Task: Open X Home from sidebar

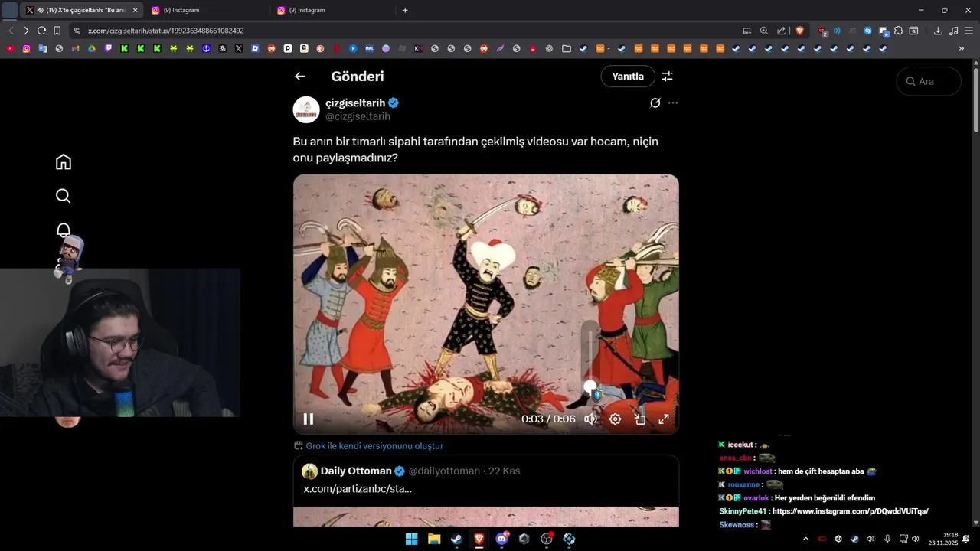Action: point(64,162)
